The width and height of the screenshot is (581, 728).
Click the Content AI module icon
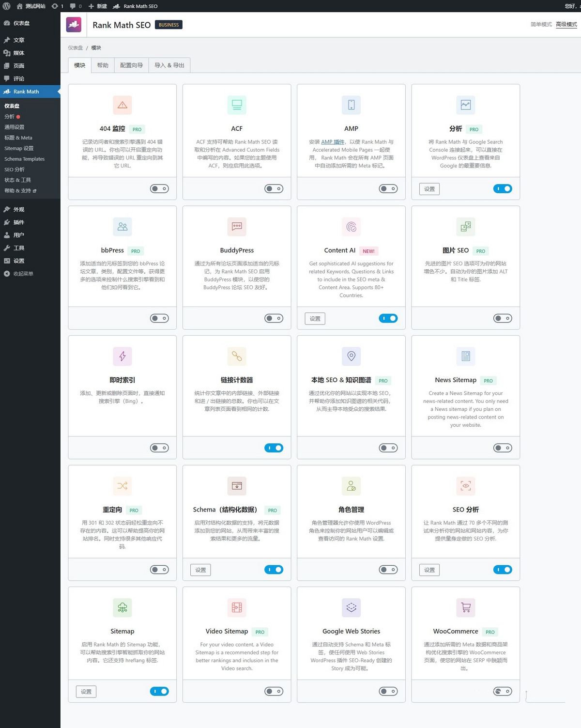point(351,226)
